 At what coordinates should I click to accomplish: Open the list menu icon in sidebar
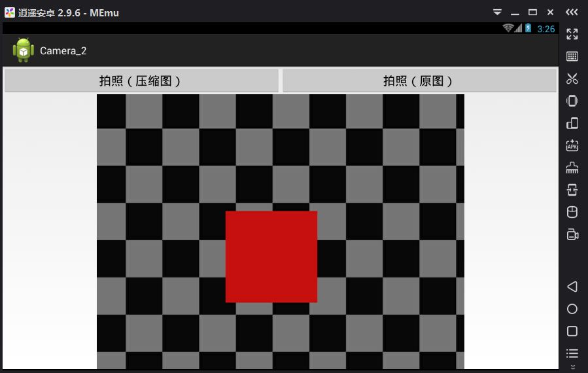[572, 353]
